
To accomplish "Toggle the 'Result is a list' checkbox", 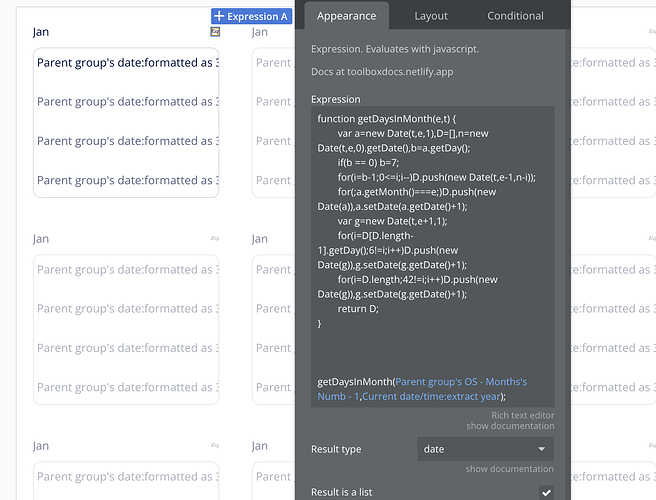I will click(546, 492).
